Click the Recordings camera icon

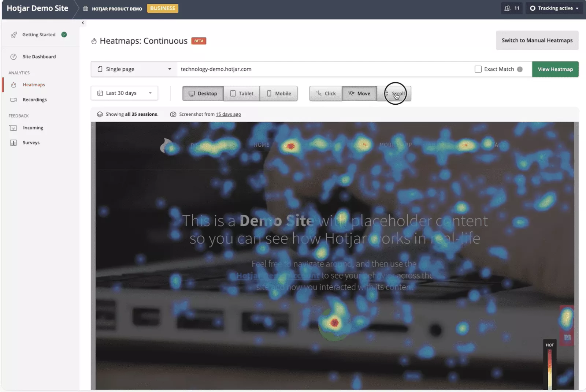(x=14, y=100)
